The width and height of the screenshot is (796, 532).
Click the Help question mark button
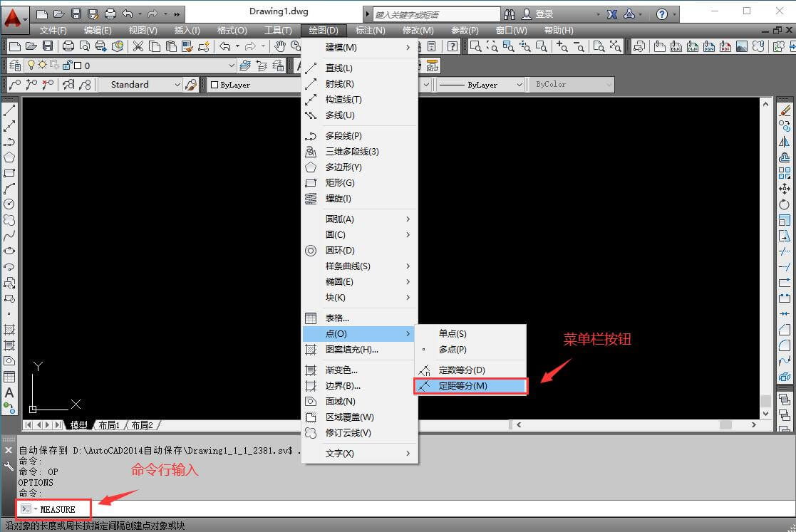pos(661,14)
